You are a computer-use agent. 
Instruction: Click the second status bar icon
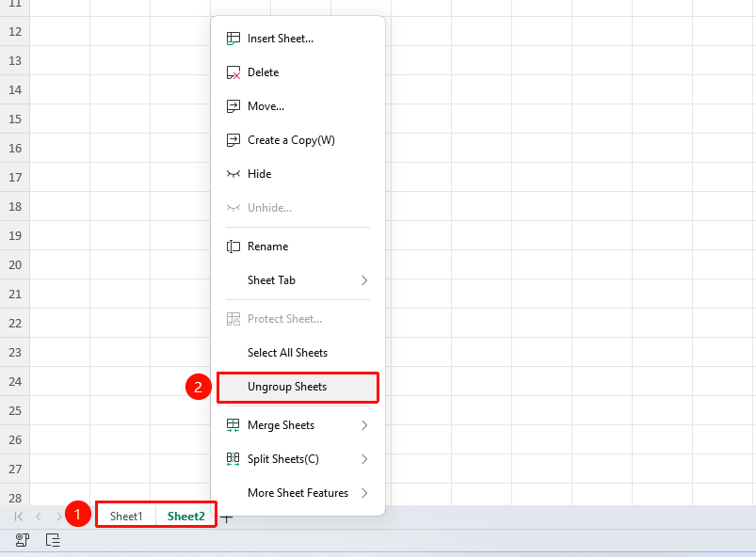[53, 540]
